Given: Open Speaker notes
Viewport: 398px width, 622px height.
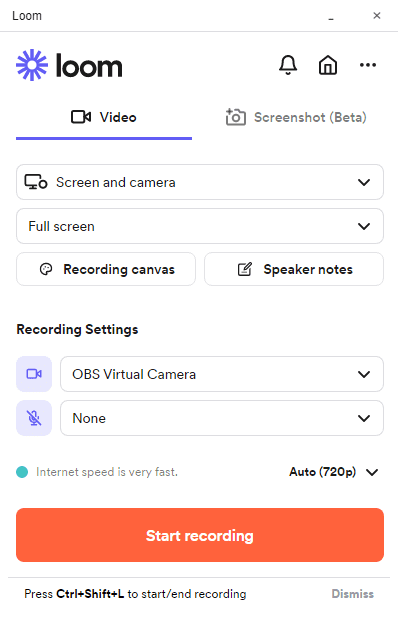Looking at the screenshot, I should 294,269.
